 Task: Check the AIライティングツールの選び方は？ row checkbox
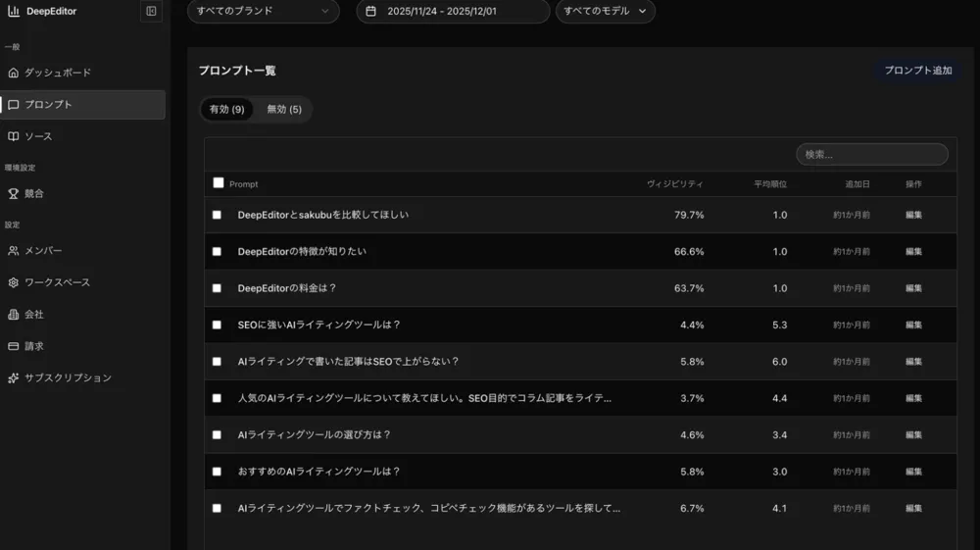click(x=217, y=435)
